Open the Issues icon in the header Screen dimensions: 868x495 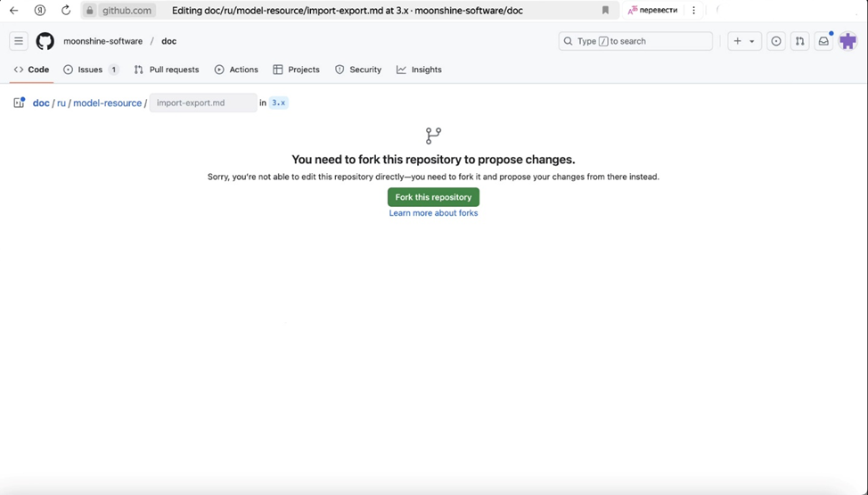tap(776, 41)
